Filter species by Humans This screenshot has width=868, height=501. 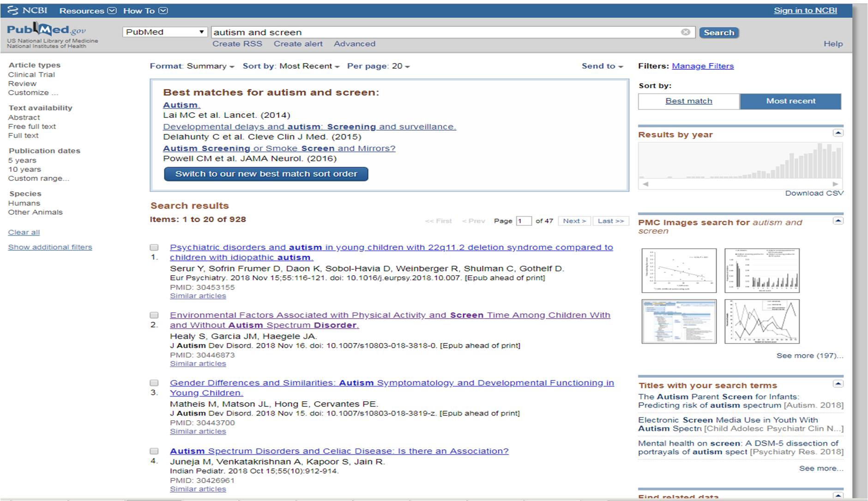tap(24, 203)
